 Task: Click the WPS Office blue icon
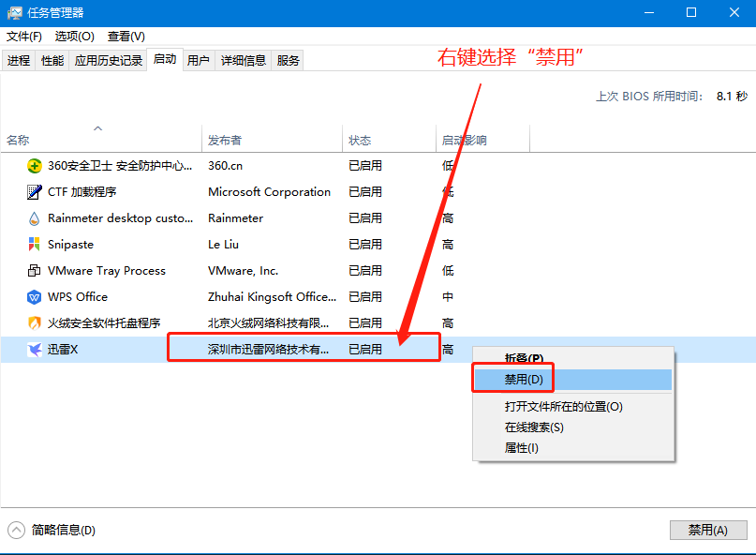coord(35,297)
